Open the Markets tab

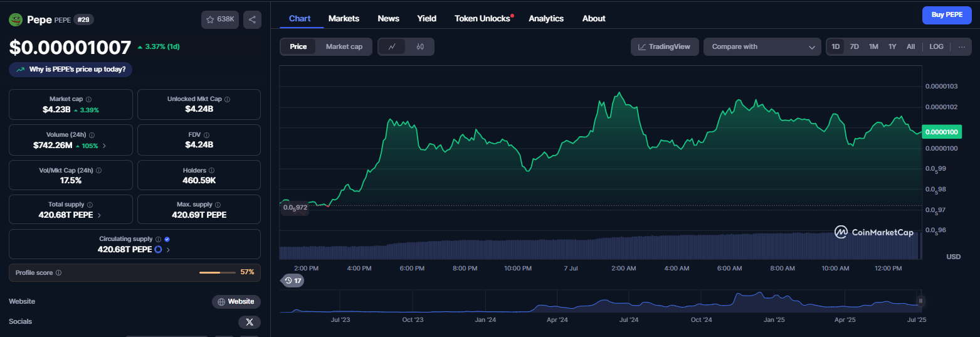click(344, 18)
